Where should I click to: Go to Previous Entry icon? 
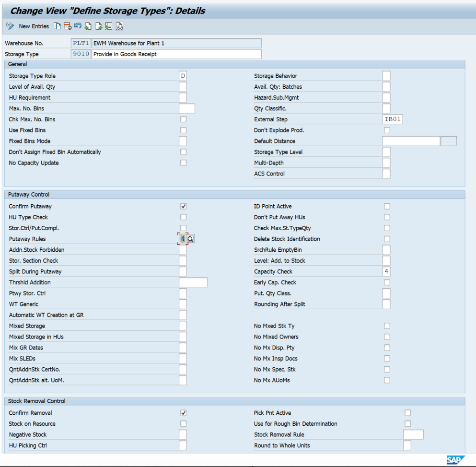[88, 26]
